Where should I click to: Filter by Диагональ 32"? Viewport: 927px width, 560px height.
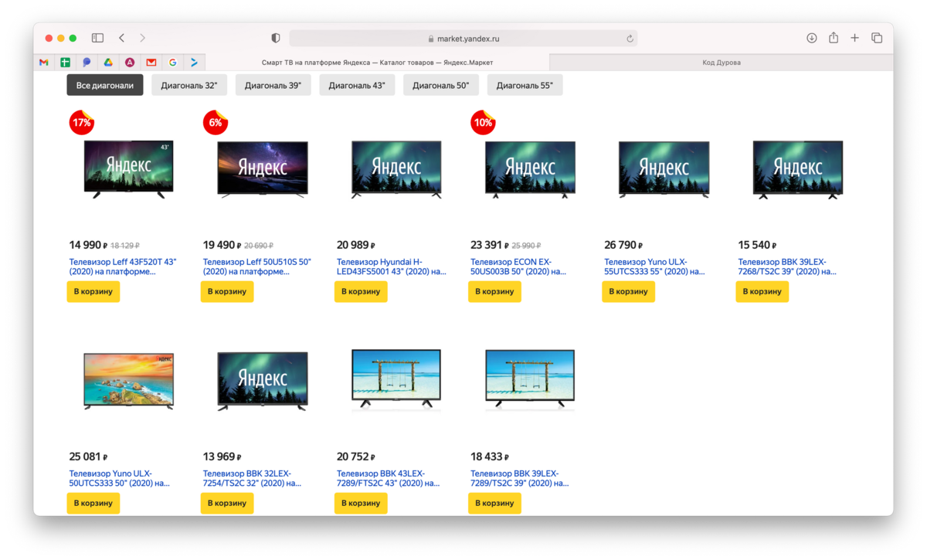pos(189,86)
